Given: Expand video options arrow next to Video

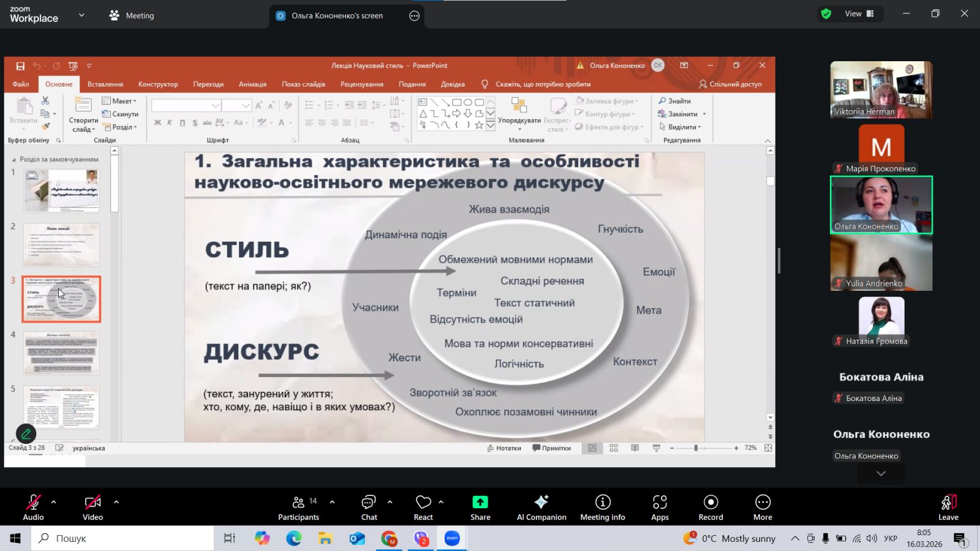Looking at the screenshot, I should click(x=116, y=502).
